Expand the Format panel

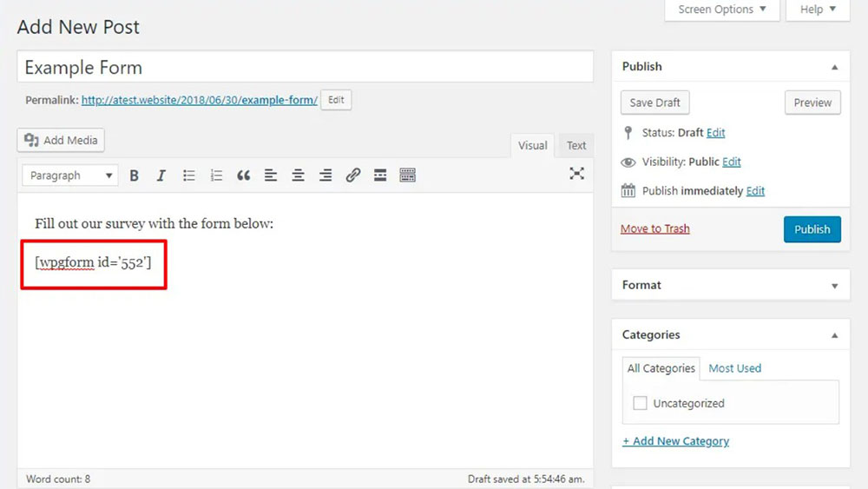pos(834,286)
